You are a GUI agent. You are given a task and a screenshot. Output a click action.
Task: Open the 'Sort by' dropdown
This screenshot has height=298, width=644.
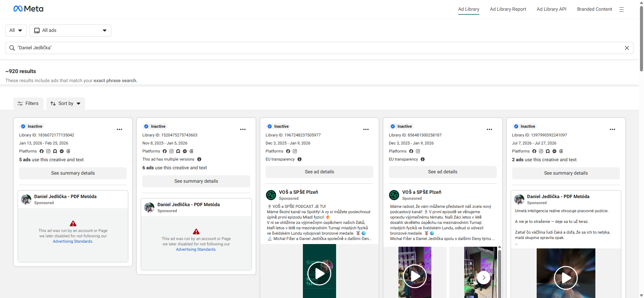(66, 104)
